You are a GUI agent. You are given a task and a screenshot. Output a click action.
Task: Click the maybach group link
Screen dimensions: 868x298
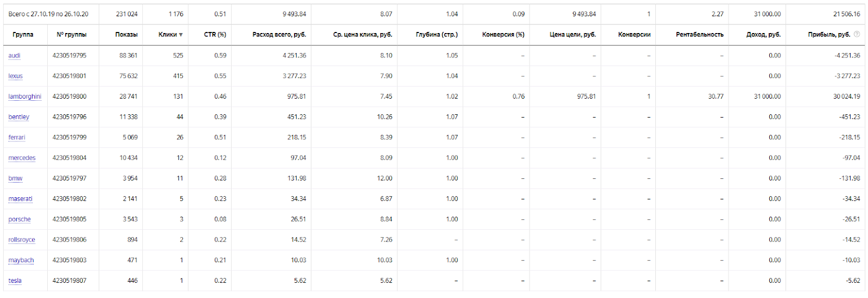pyautogui.click(x=21, y=260)
